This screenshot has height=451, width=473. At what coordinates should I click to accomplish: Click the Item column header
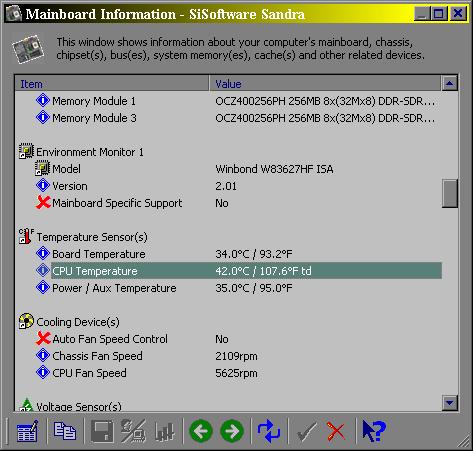(x=112, y=84)
